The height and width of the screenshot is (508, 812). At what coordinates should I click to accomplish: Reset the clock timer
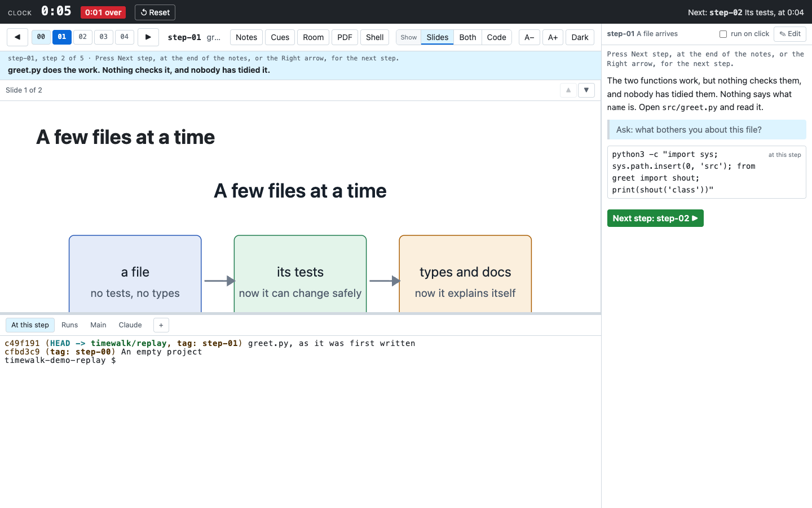(x=155, y=12)
